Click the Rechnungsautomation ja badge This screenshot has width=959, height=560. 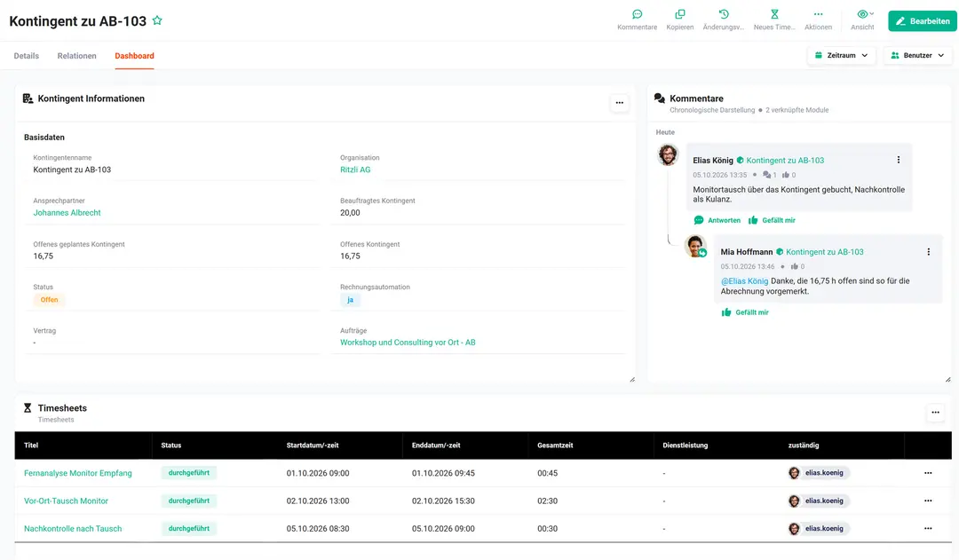[350, 300]
